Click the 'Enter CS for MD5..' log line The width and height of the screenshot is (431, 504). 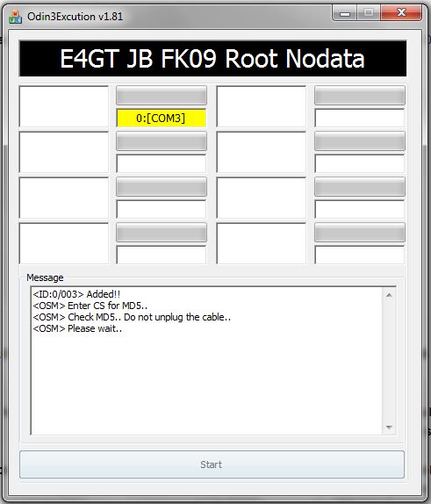[x=90, y=306]
